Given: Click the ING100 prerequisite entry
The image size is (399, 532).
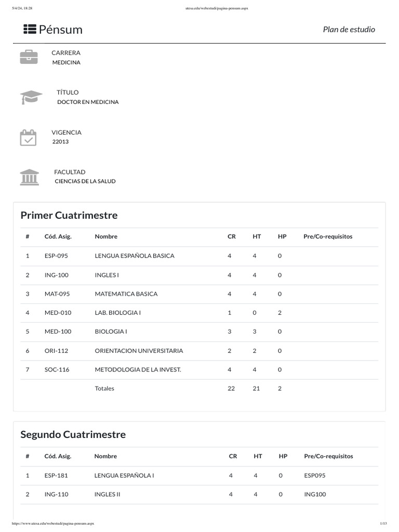Looking at the screenshot, I should coord(315,494).
